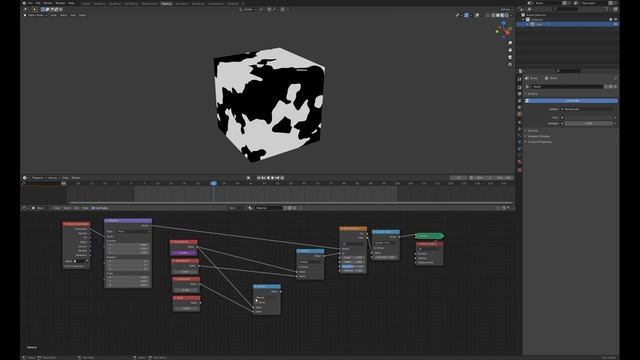
Task: Click the world datablock name field
Action: (x=567, y=87)
